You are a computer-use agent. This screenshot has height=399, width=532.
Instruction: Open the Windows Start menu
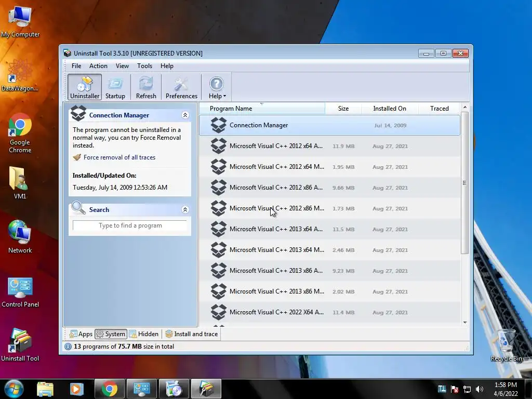[14, 389]
